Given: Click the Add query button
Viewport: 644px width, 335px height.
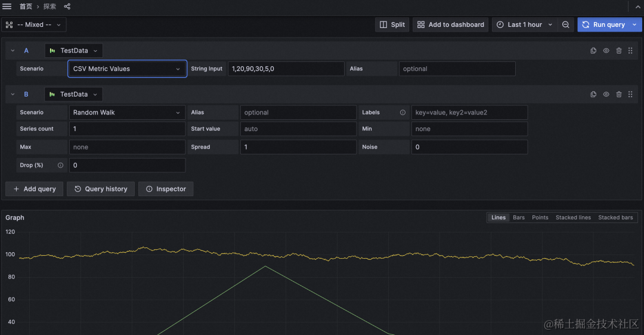Looking at the screenshot, I should point(35,189).
